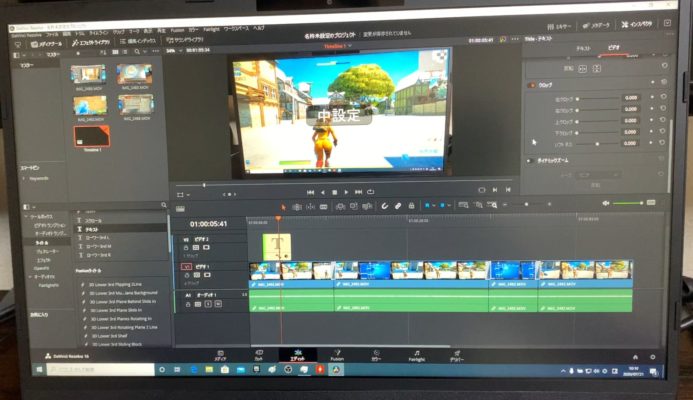Click Flip Vertical icon in Inspector

click(x=597, y=69)
